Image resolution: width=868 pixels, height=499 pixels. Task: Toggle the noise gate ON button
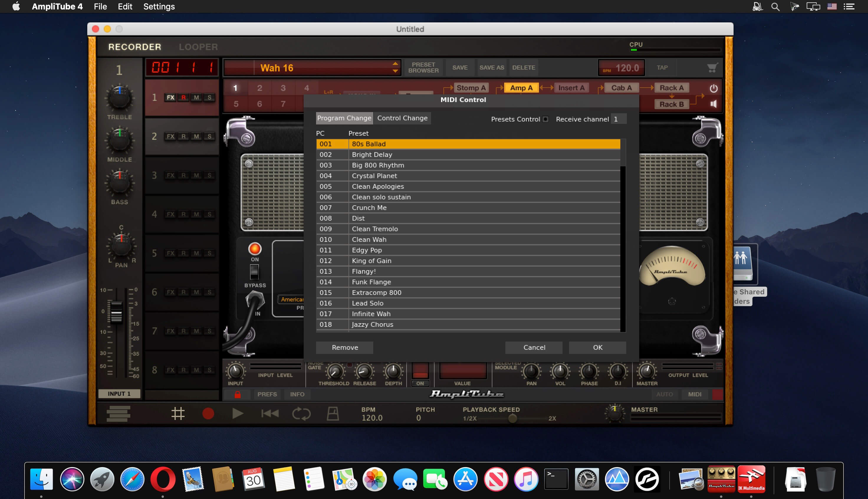(420, 383)
